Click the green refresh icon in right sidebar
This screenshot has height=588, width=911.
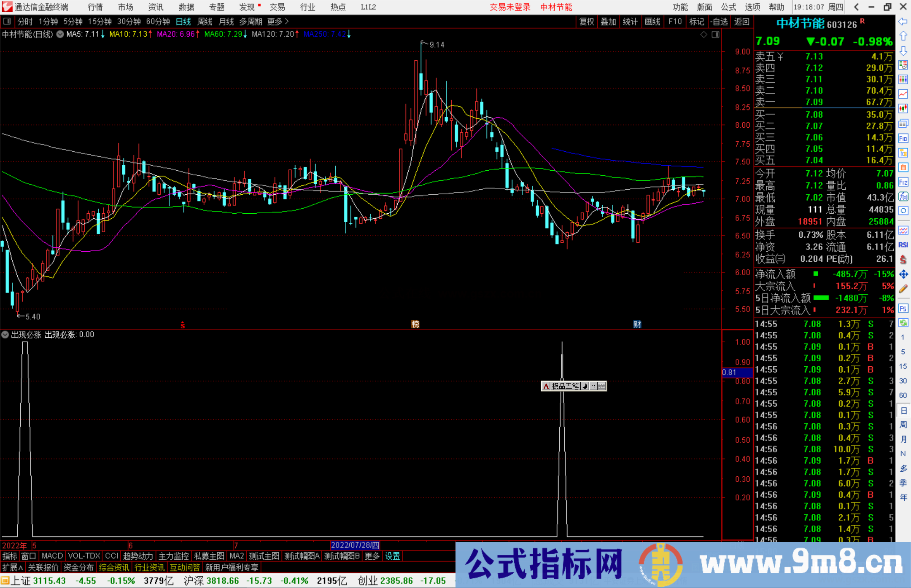[903, 322]
